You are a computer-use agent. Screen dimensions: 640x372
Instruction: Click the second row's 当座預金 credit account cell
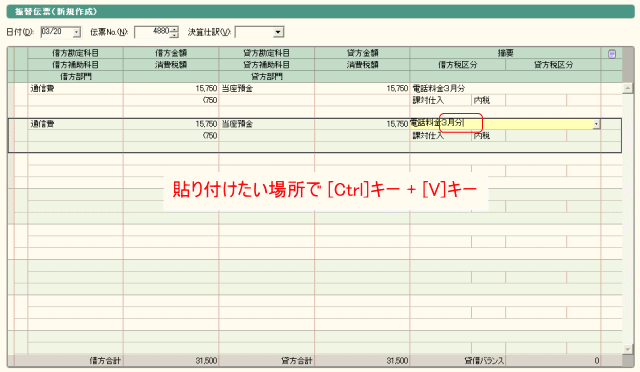tap(267, 124)
